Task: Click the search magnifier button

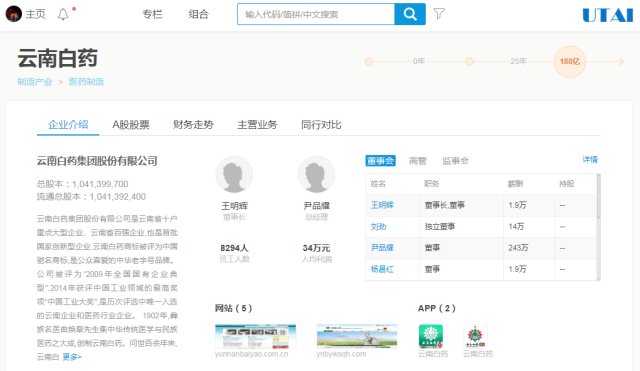Action: (x=410, y=14)
